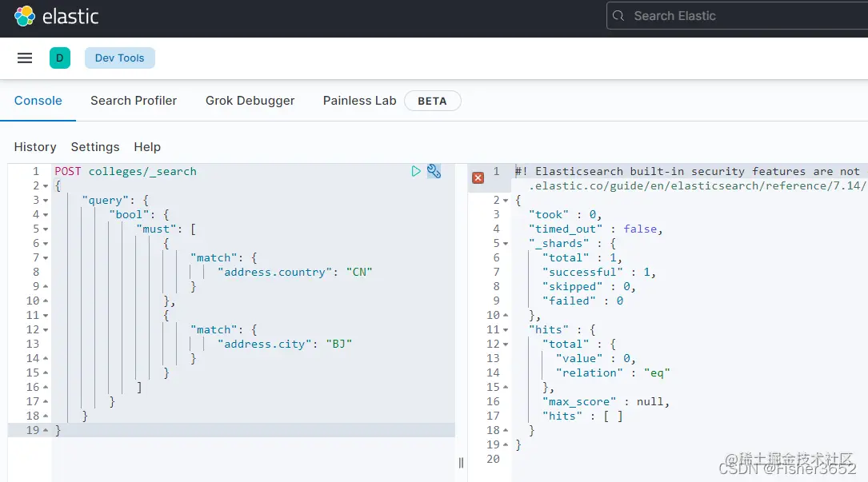Image resolution: width=868 pixels, height=482 pixels.
Task: Collapse the response "hits" block at line 11
Action: [506, 330]
